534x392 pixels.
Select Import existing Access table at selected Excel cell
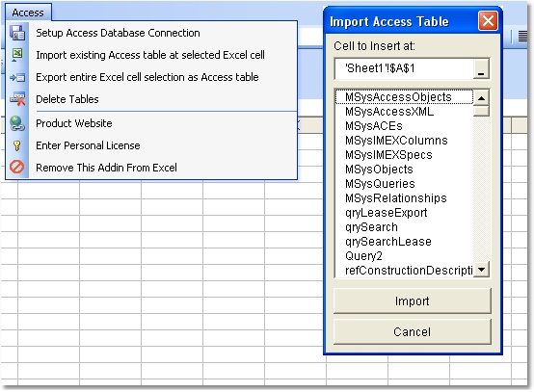point(150,55)
